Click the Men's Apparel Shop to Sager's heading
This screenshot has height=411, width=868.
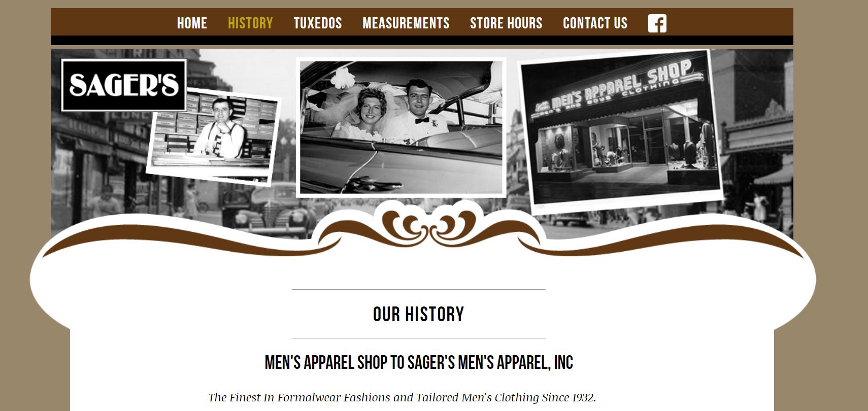419,362
